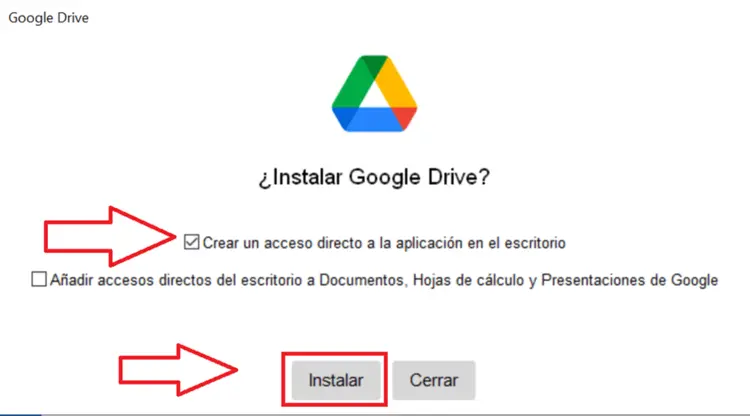This screenshot has height=416, width=750.
Task: Enable Google Docs desktop shortcuts checkbox
Action: click(39, 279)
